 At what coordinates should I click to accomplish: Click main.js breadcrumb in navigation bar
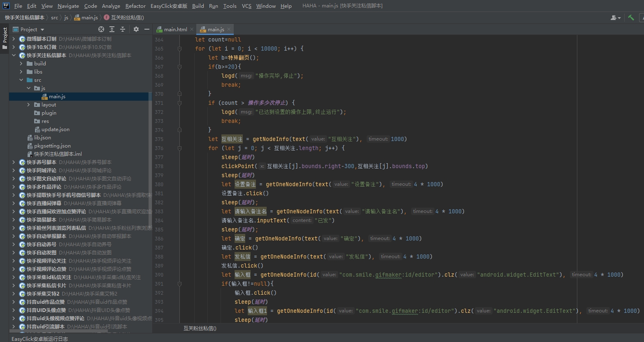86,17
